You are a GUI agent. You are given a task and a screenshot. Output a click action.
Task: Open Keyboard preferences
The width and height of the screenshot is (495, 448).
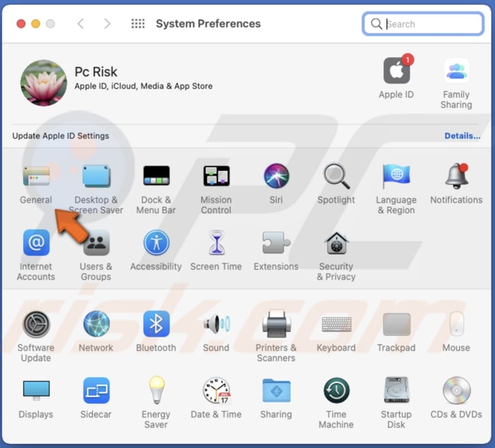point(336,325)
